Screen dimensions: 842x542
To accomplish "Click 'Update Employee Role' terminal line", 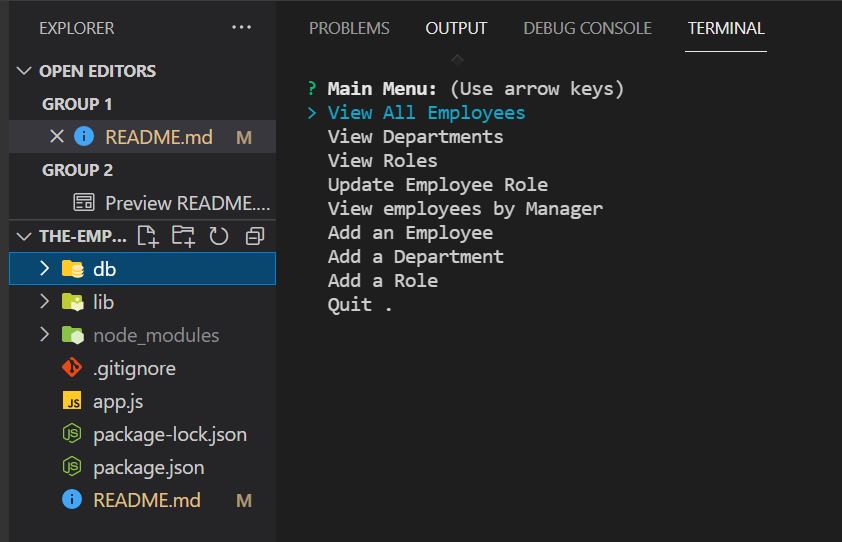I will pos(438,185).
